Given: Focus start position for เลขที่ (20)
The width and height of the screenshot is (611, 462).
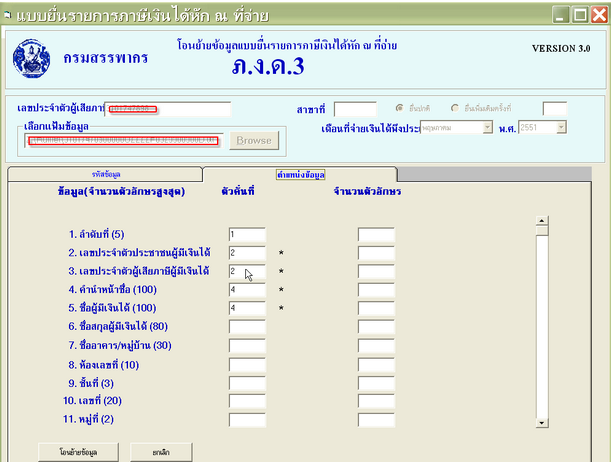Looking at the screenshot, I should [247, 401].
